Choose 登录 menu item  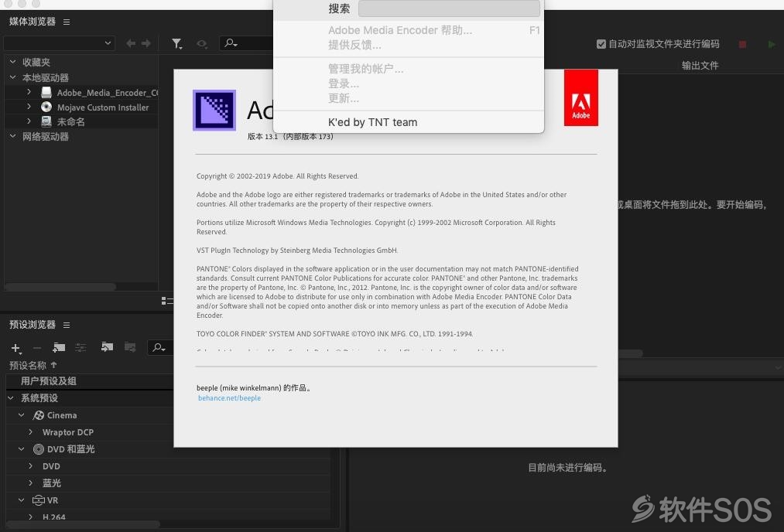point(409,84)
